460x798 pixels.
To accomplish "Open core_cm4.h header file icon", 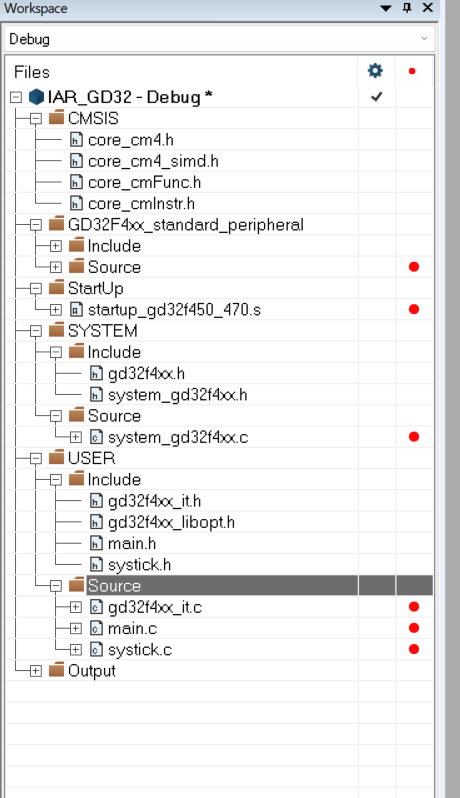I will 76,139.
